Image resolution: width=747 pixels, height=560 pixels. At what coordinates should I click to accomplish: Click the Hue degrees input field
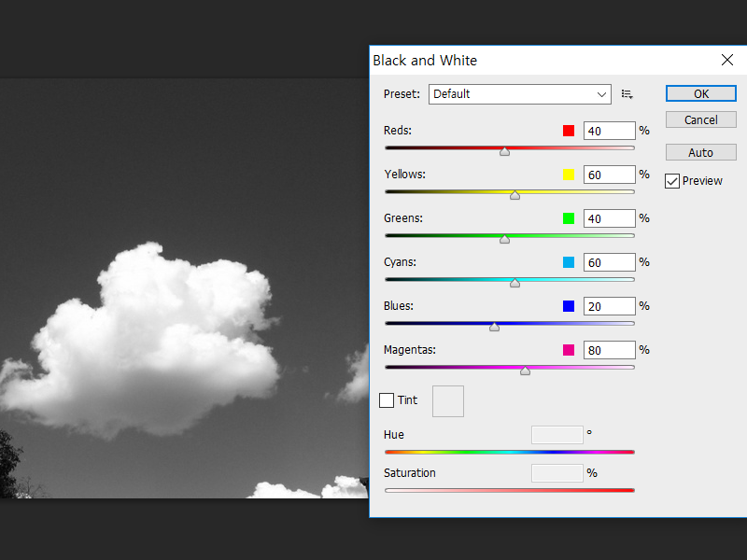(557, 435)
